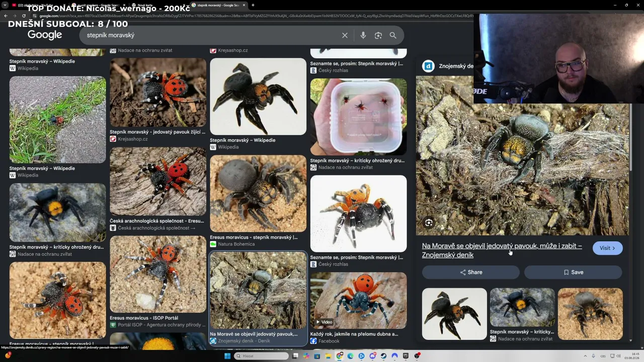Image resolution: width=644 pixels, height=362 pixels.
Task: Click the Znojemský deník favicon in the preview panel
Action: (x=428, y=66)
